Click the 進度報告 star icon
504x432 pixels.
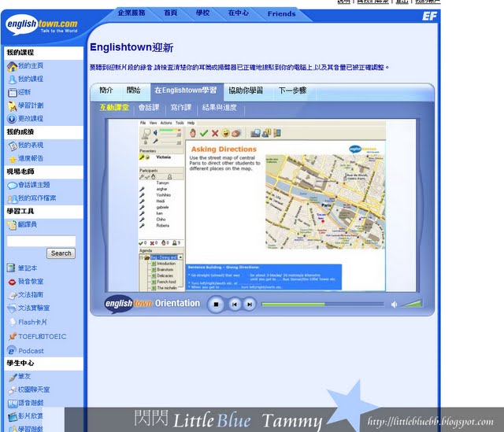coord(13,159)
